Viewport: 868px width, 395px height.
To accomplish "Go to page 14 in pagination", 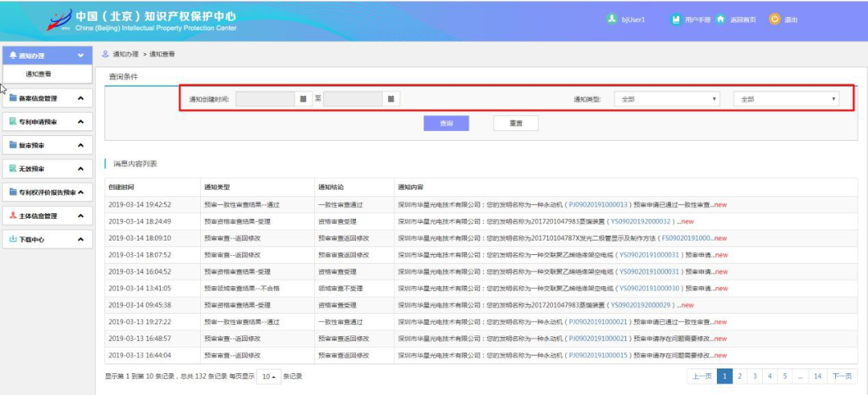I will (817, 376).
